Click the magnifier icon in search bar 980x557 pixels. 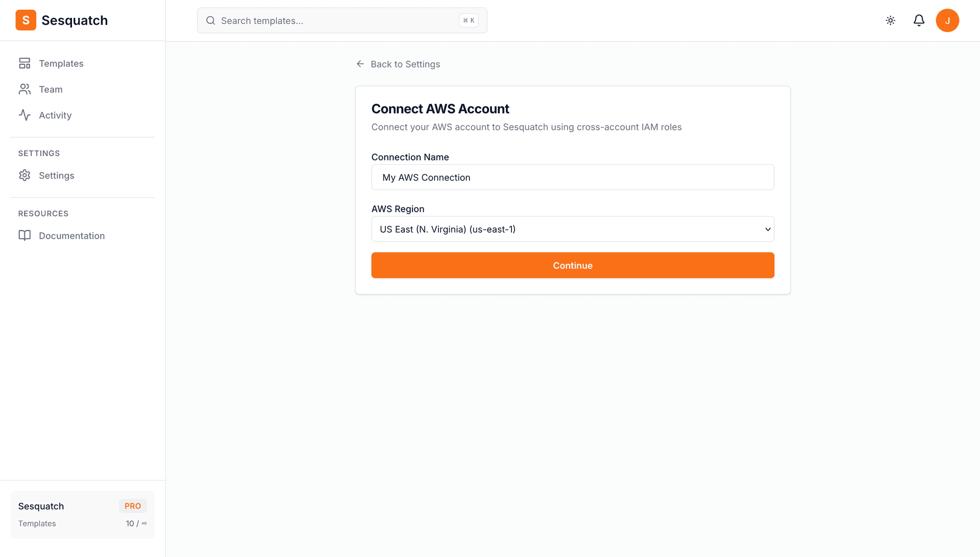[210, 20]
